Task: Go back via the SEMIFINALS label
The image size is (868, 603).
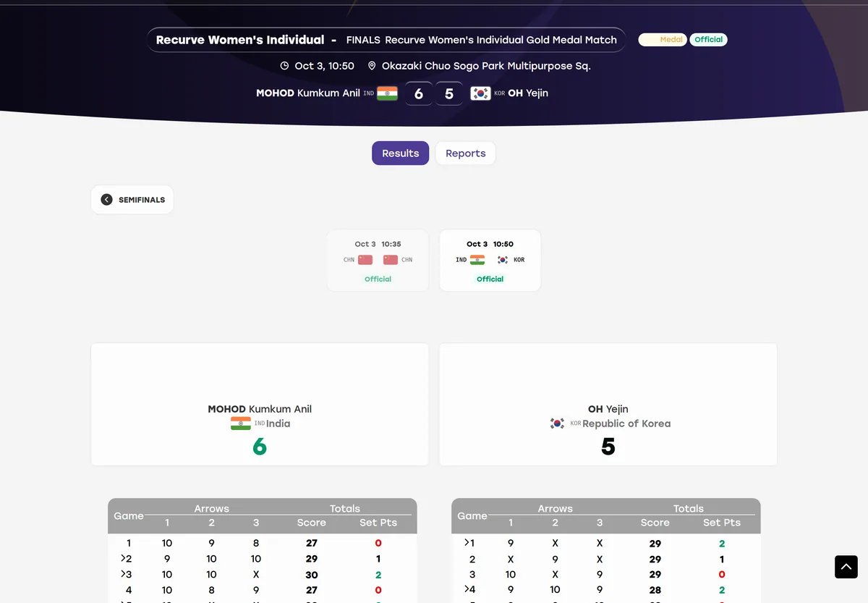Action: (x=142, y=200)
